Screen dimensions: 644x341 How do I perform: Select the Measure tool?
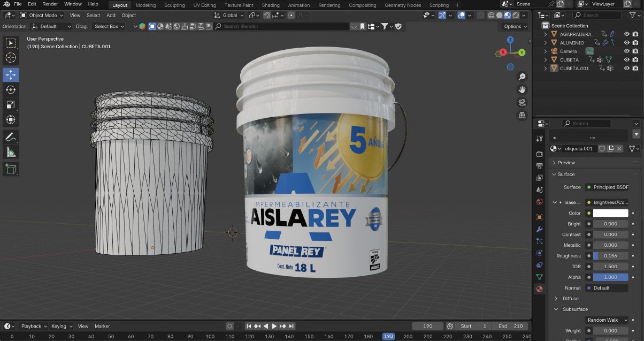pyautogui.click(x=11, y=152)
